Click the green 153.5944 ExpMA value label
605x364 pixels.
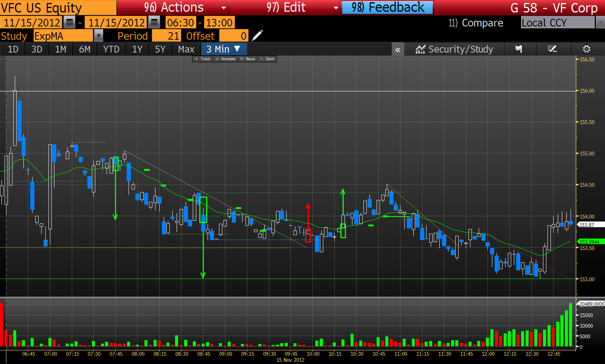pyautogui.click(x=591, y=242)
